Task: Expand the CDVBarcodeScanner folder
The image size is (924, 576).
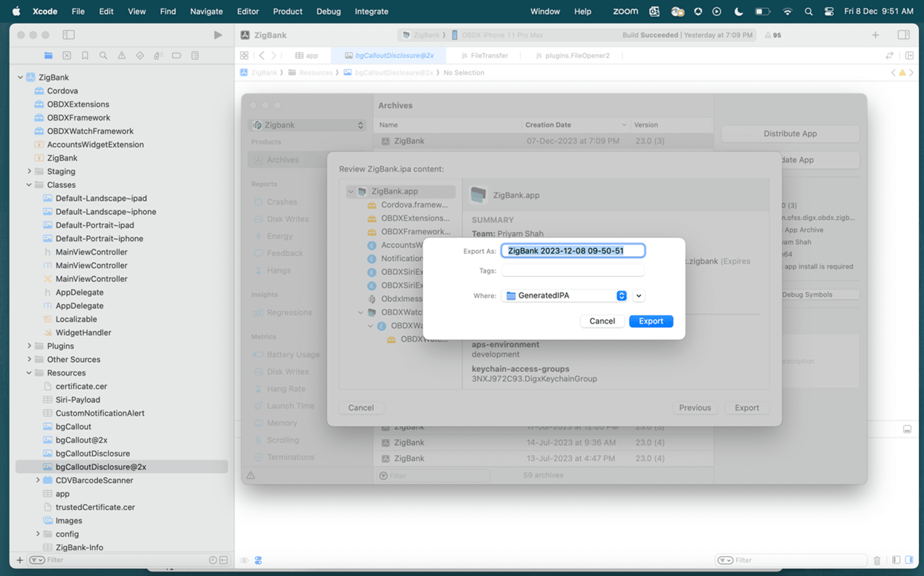Action: point(38,480)
